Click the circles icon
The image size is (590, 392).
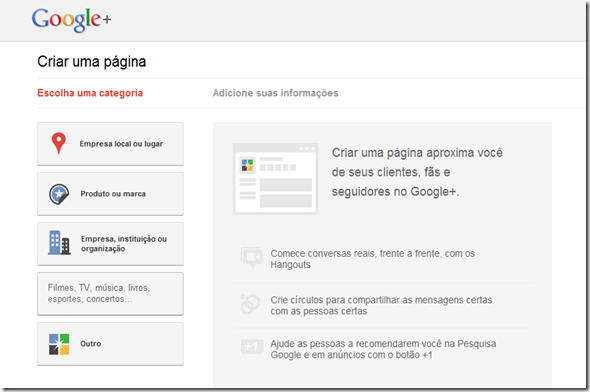click(x=250, y=304)
